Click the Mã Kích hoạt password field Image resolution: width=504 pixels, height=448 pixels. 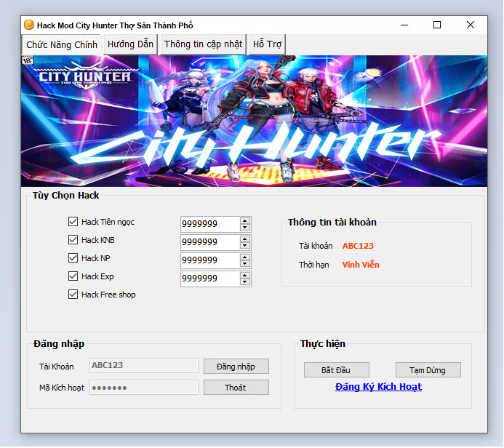[x=144, y=387]
